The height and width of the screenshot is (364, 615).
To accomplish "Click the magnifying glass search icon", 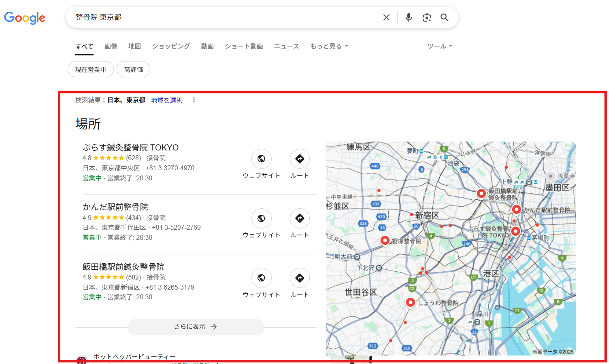I will [445, 17].
